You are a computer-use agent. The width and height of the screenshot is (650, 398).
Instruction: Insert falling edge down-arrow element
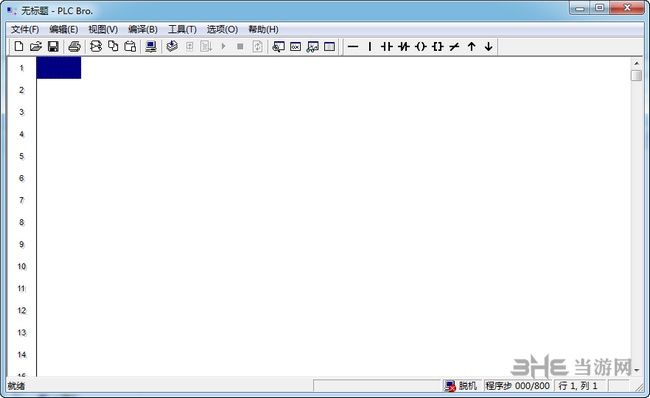[488, 46]
